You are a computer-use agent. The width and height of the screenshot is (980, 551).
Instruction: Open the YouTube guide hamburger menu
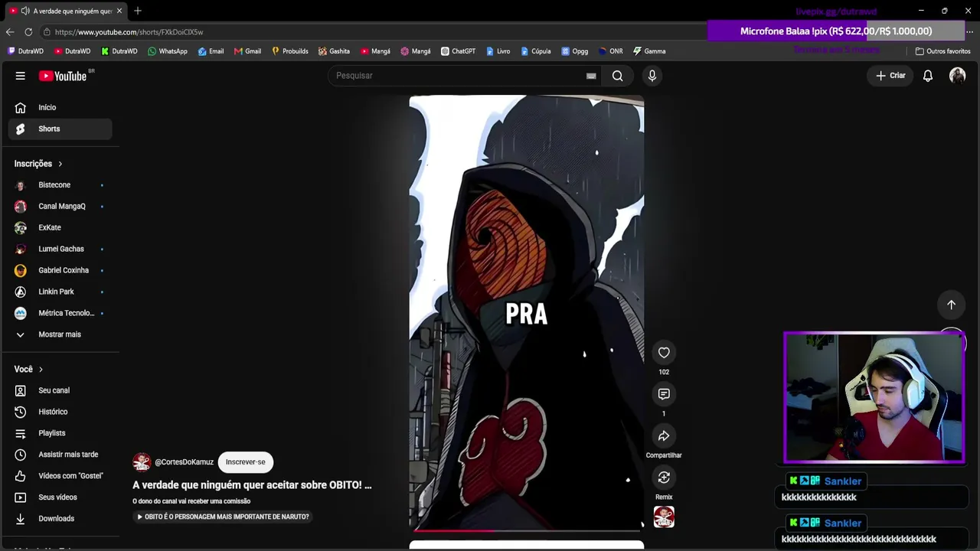click(x=21, y=76)
